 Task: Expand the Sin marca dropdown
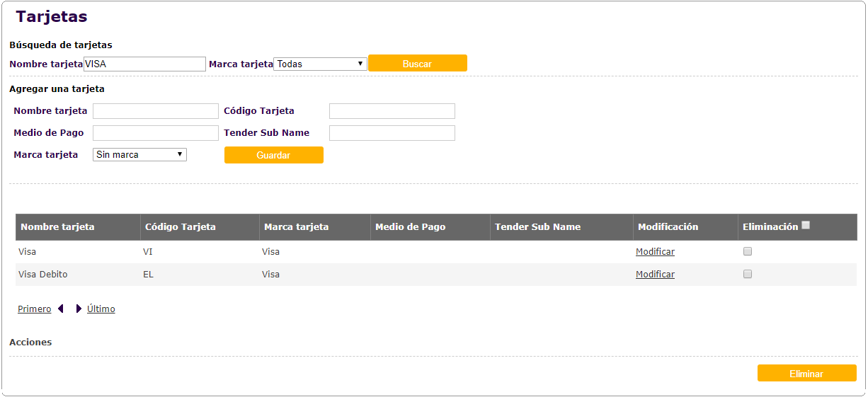[139, 154]
